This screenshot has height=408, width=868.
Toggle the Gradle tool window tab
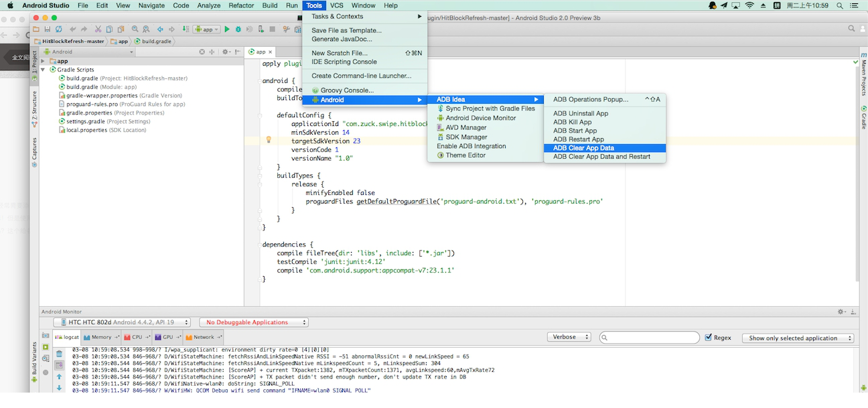[x=864, y=117]
